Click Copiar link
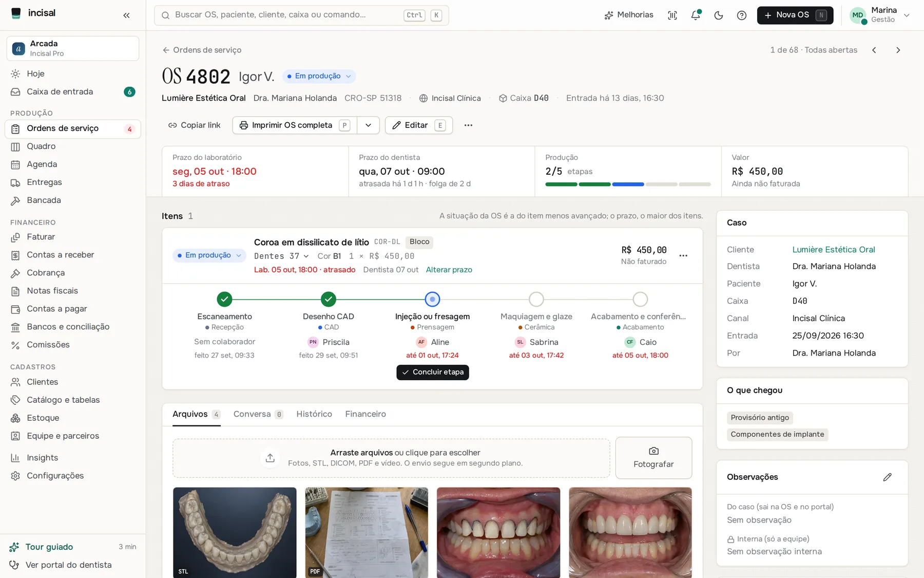The height and width of the screenshot is (578, 924). click(x=195, y=125)
